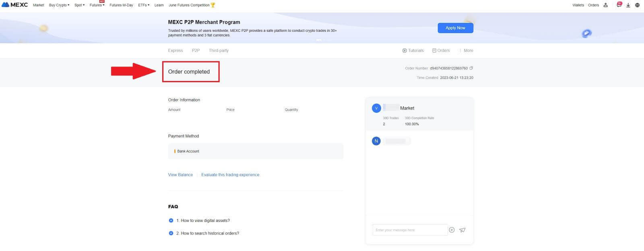Image resolution: width=644 pixels, height=251 pixels.
Task: Open the Futures dropdown menu
Action: [x=97, y=5]
